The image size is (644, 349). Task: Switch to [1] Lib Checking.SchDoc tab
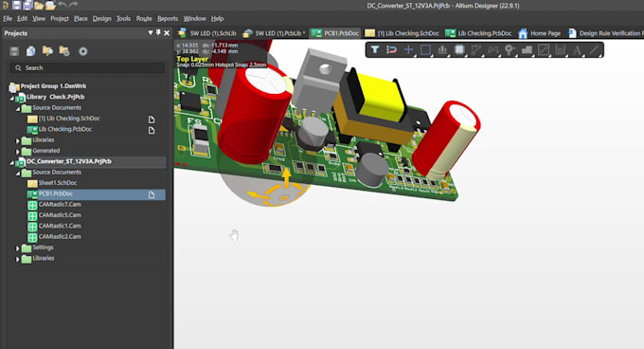(402, 33)
